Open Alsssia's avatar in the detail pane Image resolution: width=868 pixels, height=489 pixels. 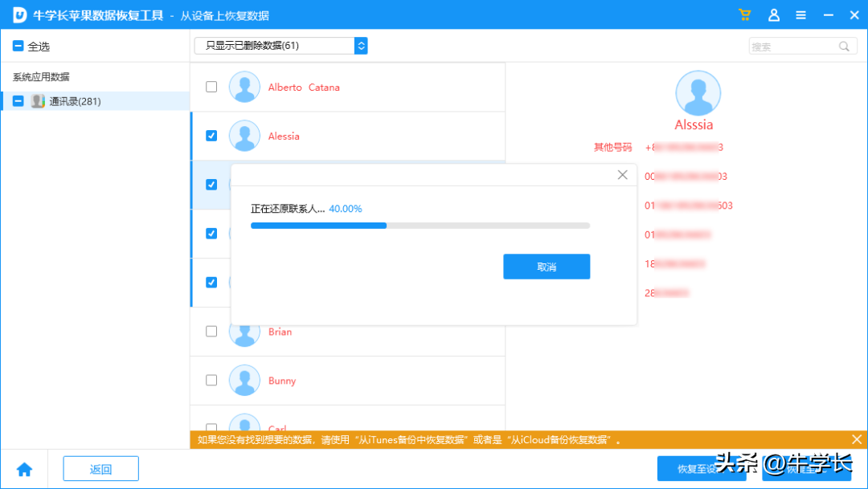[698, 92]
